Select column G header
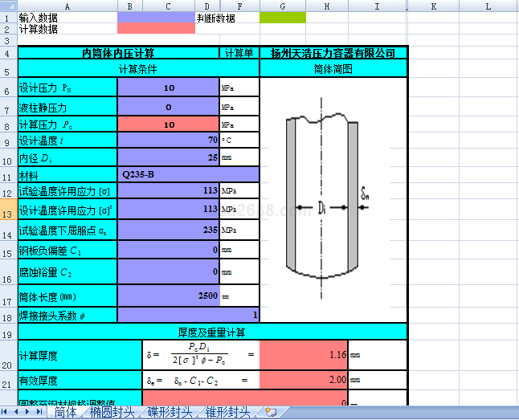This screenshot has height=420, width=519. (283, 6)
